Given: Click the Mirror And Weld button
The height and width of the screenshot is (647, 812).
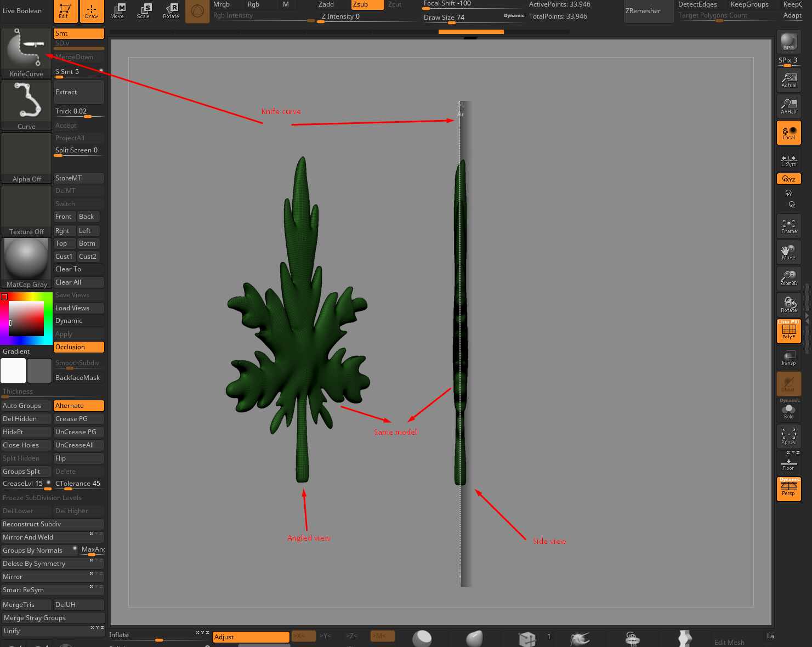Looking at the screenshot, I should pyautogui.click(x=45, y=537).
